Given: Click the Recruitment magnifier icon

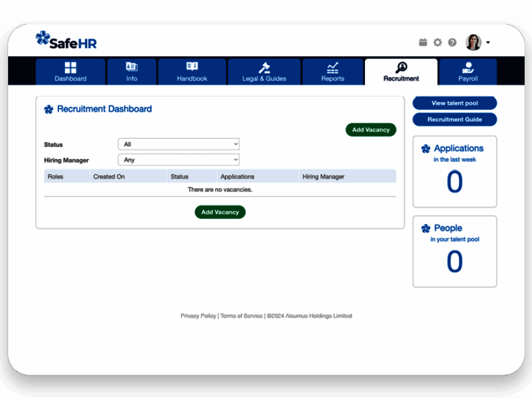Looking at the screenshot, I should click(401, 67).
